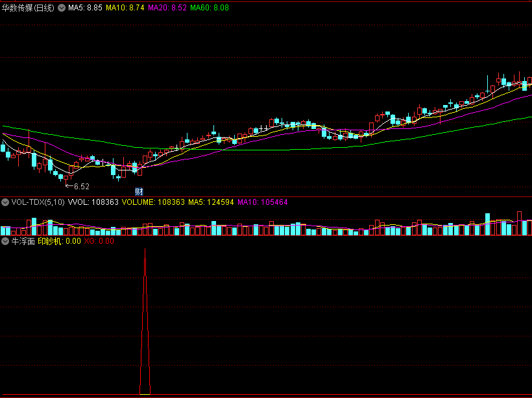Click the 印钞机: 0.00 value
Viewport: 532px width, 398px height.
pyautogui.click(x=60, y=241)
